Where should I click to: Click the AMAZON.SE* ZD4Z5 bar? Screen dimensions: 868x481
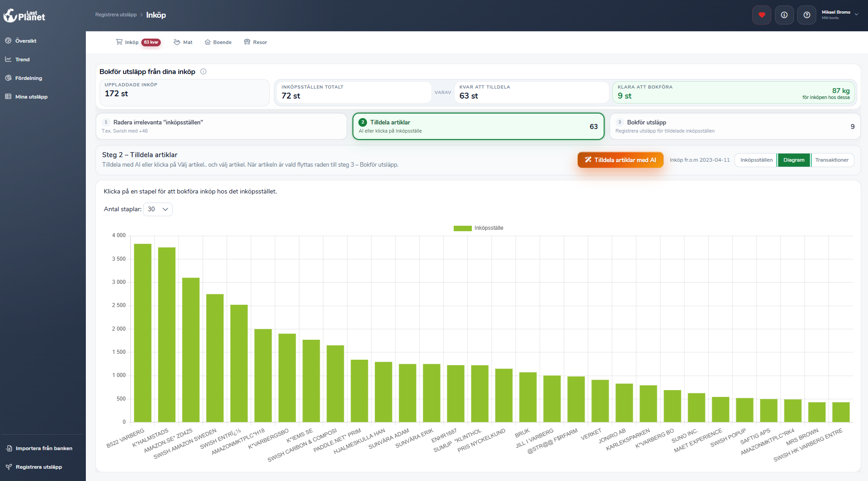[x=191, y=350]
